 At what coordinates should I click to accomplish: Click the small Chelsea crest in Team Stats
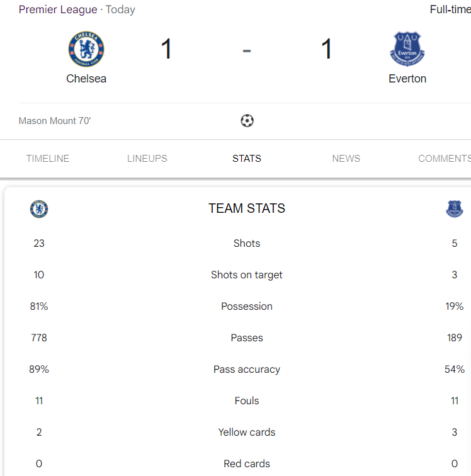point(39,209)
